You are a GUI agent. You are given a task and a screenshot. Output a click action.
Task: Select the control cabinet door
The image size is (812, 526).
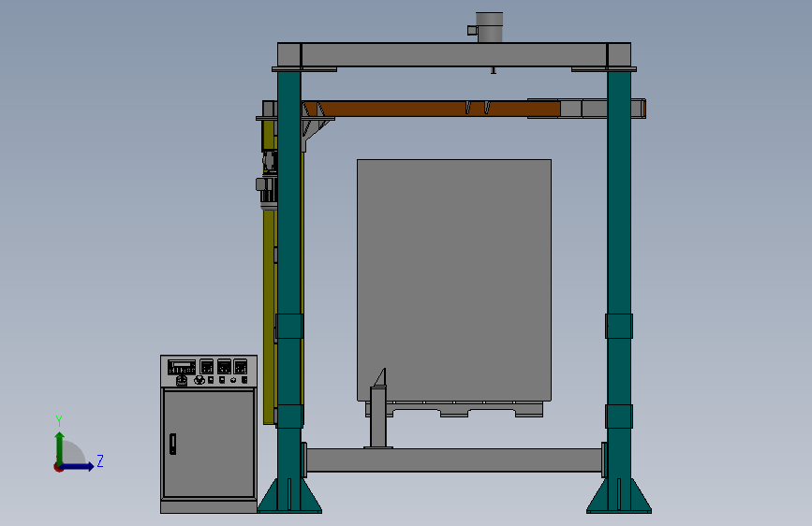pyautogui.click(x=209, y=444)
